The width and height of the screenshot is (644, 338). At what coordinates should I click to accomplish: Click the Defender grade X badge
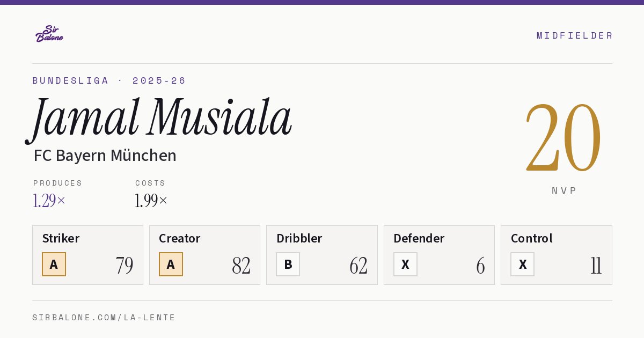click(x=405, y=264)
